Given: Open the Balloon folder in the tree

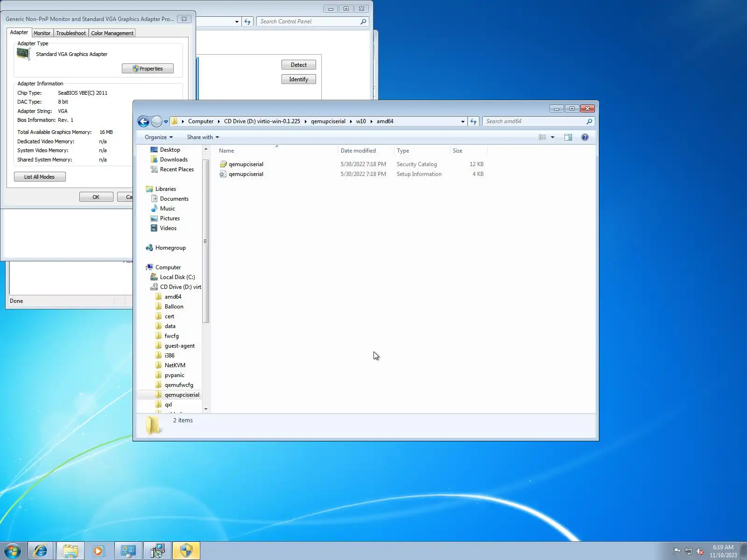Looking at the screenshot, I should (x=169, y=307).
